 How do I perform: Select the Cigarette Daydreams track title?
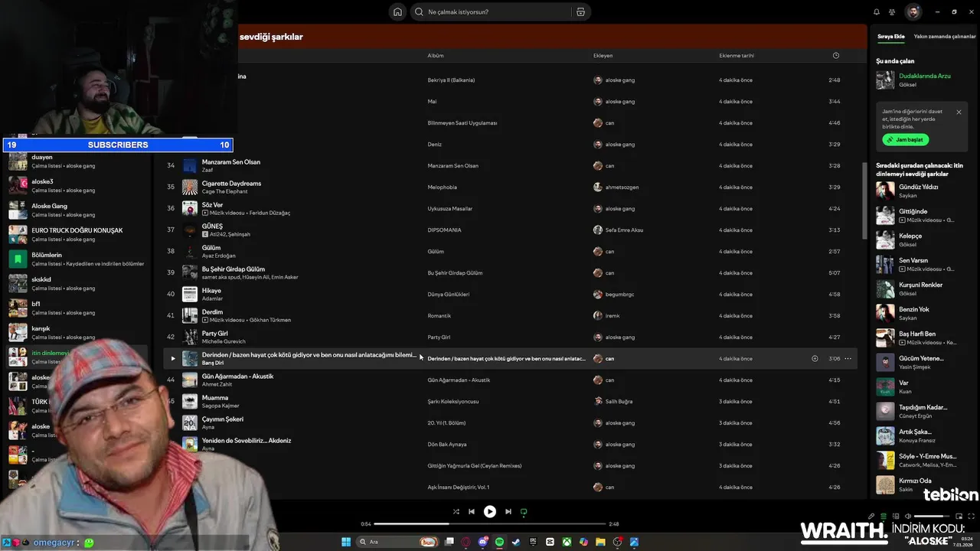[231, 184]
